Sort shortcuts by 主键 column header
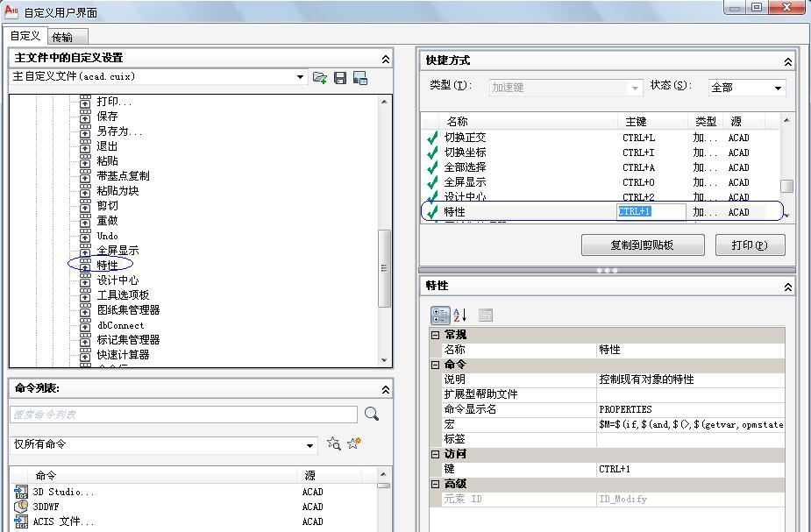This screenshot has width=811, height=532. click(x=652, y=122)
